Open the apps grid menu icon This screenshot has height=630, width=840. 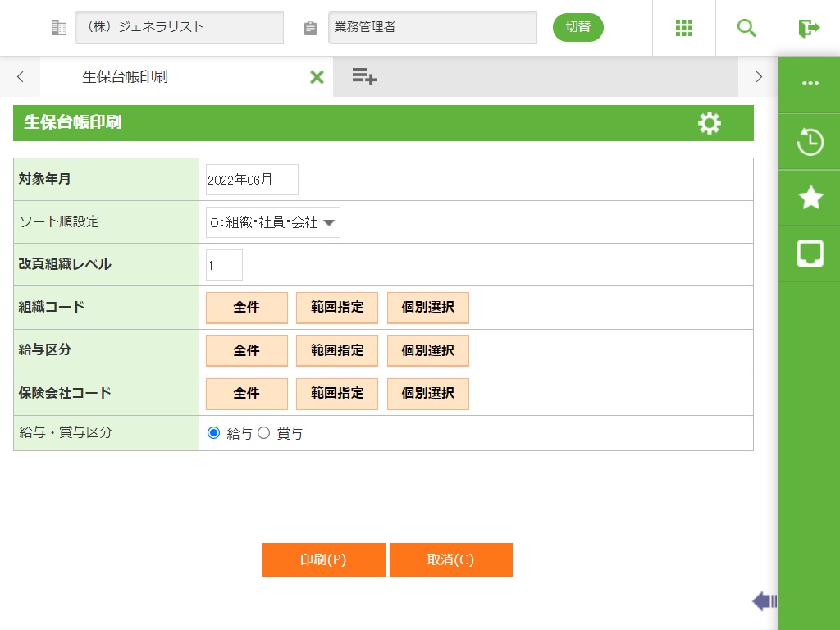click(x=684, y=28)
